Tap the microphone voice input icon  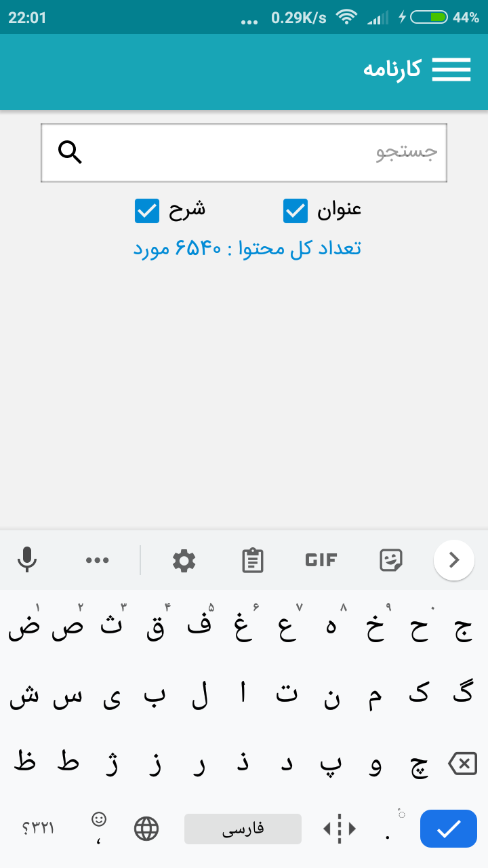(27, 560)
